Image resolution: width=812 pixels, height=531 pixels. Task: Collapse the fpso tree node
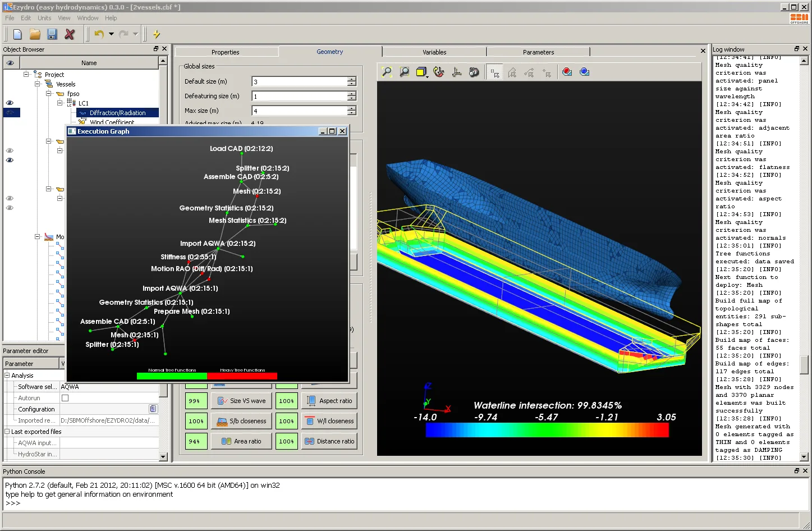[49, 94]
